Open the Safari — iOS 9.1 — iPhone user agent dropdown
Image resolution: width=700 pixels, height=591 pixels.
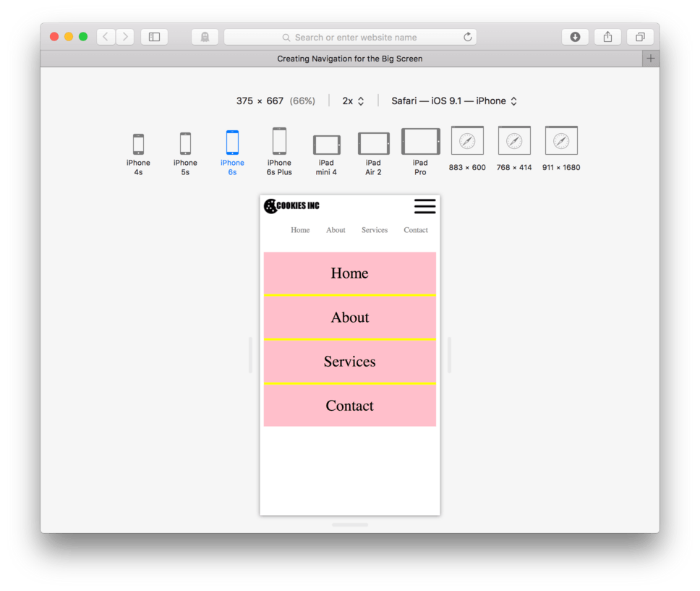[454, 101]
